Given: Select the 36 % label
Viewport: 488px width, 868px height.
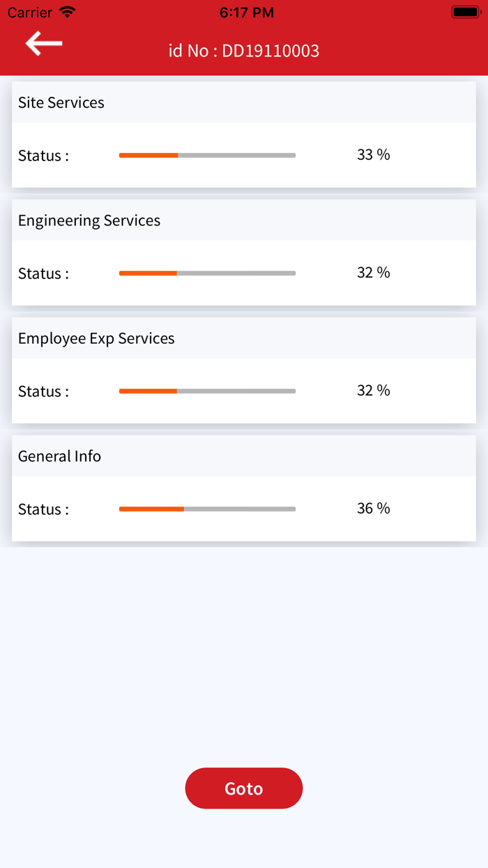Looking at the screenshot, I should [x=373, y=509].
